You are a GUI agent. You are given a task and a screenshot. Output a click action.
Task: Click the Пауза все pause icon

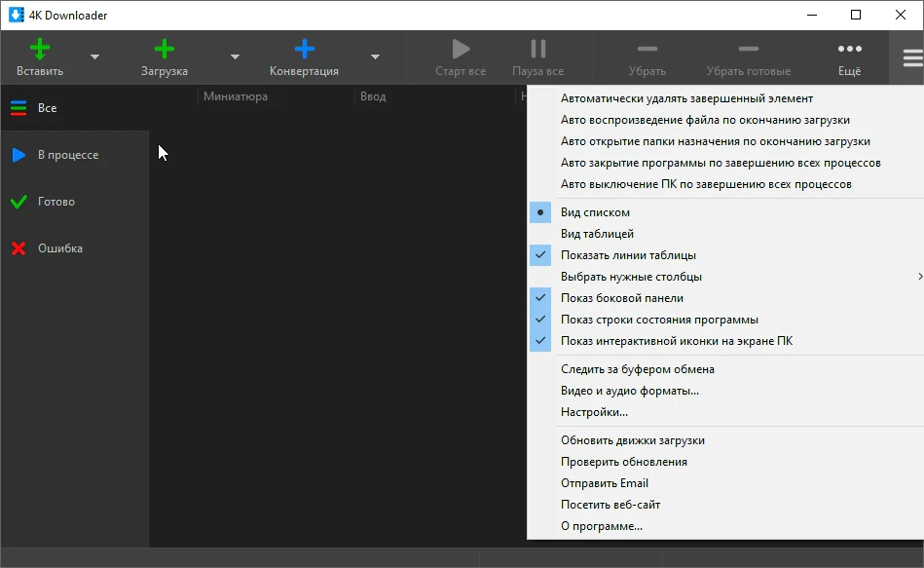click(x=538, y=49)
